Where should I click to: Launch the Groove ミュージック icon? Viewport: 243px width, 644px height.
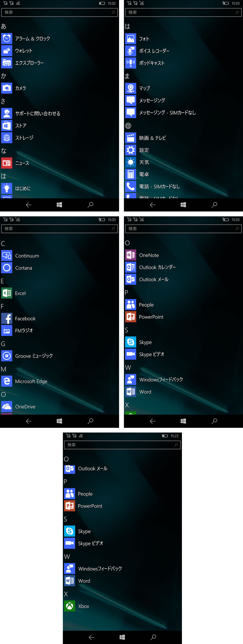pyautogui.click(x=7, y=356)
